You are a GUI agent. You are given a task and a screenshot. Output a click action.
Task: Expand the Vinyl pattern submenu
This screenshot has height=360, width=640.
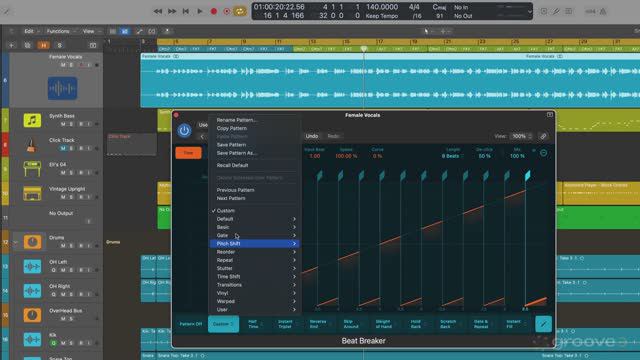pos(255,293)
